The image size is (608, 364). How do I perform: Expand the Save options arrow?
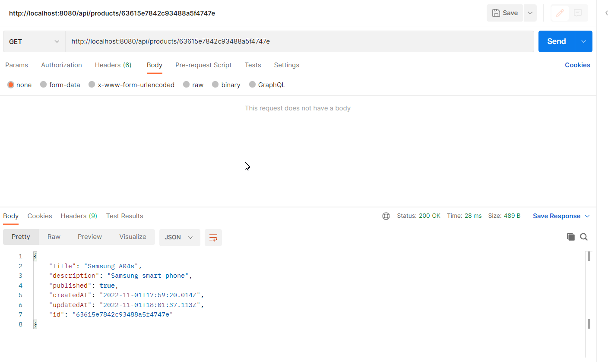pos(530,13)
